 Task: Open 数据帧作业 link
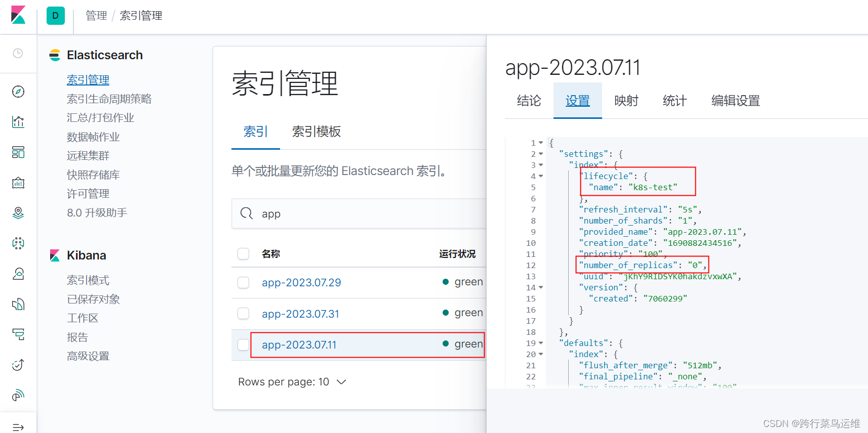[93, 137]
